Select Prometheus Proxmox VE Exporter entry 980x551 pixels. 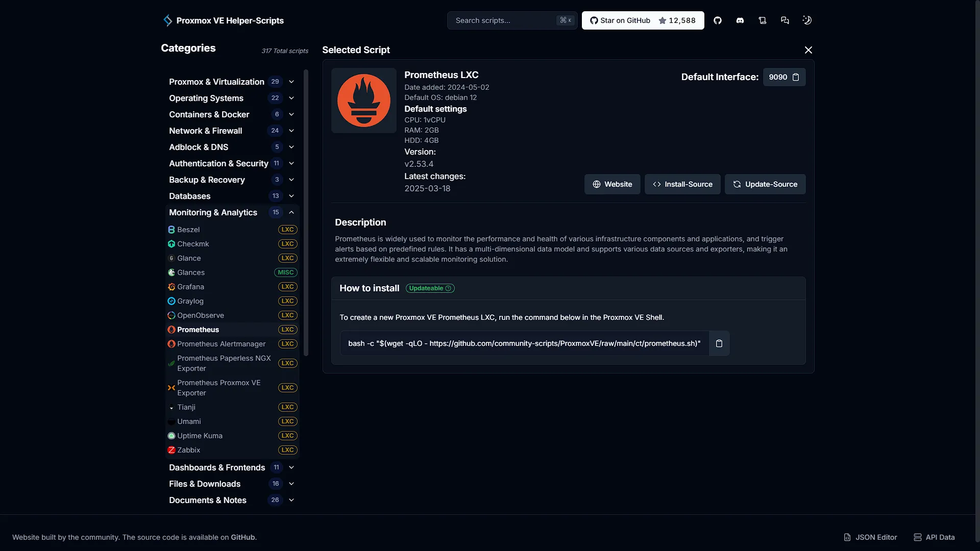point(232,388)
